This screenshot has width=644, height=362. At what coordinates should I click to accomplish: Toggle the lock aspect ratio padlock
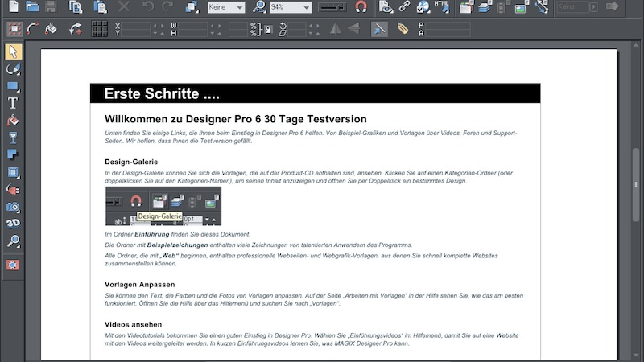[x=268, y=29]
